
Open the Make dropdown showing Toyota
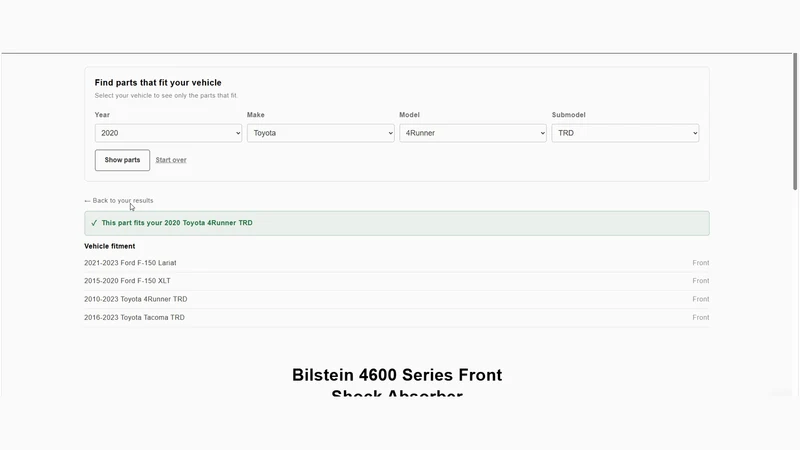(320, 133)
